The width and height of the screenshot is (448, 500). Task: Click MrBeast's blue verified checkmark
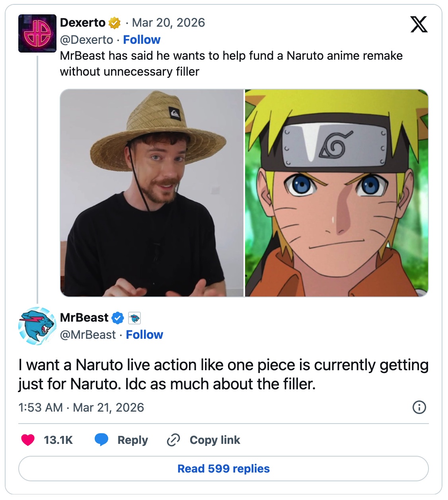click(x=118, y=318)
